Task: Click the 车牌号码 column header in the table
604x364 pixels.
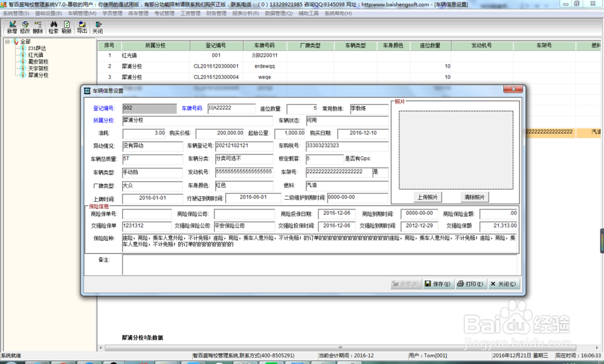Action: point(265,45)
